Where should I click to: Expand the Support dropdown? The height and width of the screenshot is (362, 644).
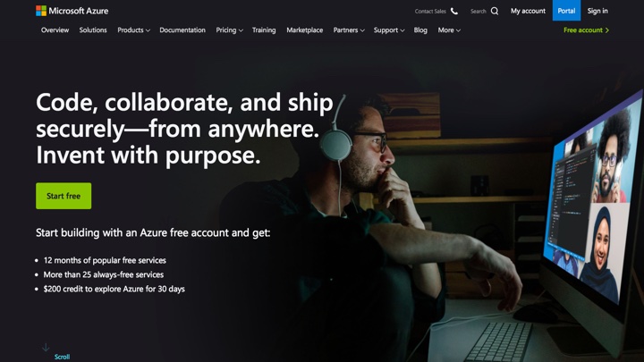click(x=389, y=30)
